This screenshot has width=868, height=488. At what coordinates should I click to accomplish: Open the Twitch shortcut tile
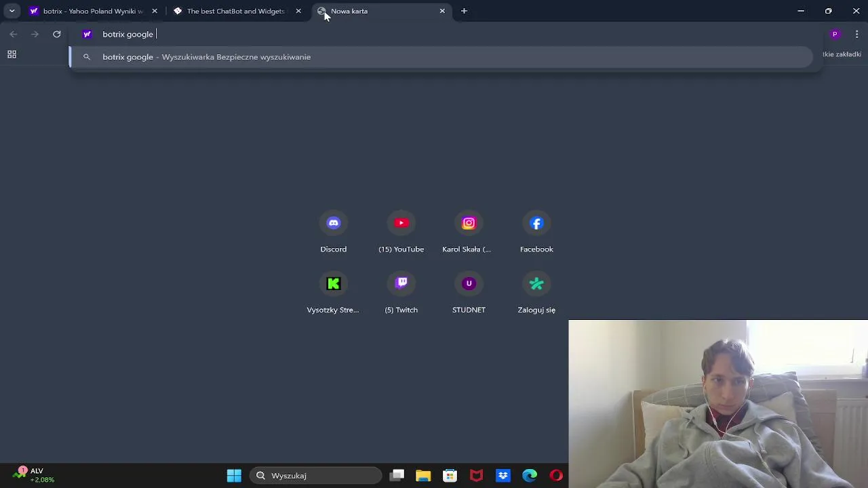click(x=401, y=293)
